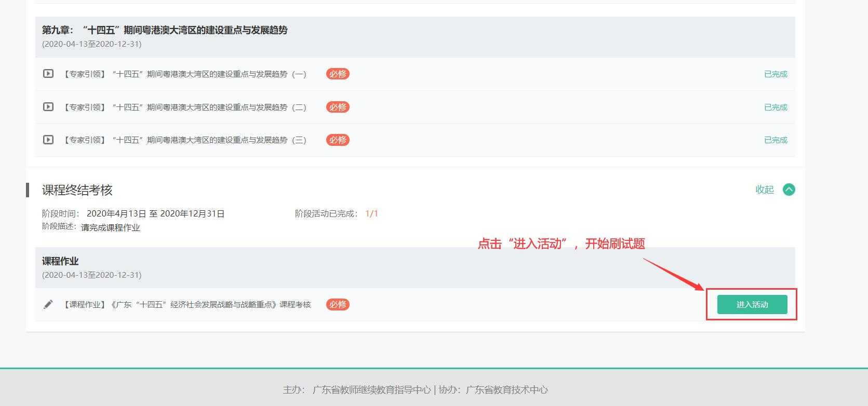Click footer text 广东省教师继续教育指导中心
868x406 pixels.
[372, 390]
